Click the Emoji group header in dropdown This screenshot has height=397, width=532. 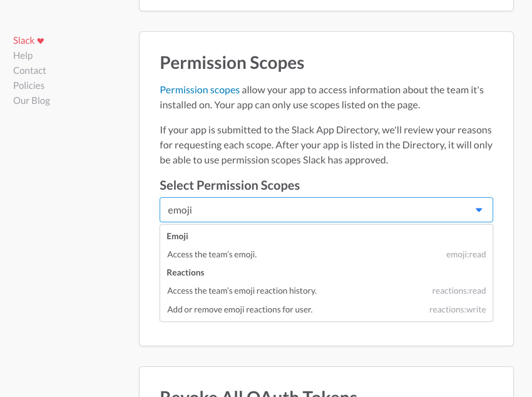click(177, 236)
